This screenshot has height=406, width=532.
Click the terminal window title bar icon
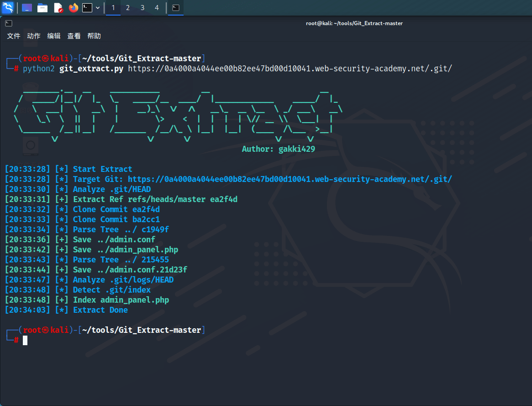(9, 23)
